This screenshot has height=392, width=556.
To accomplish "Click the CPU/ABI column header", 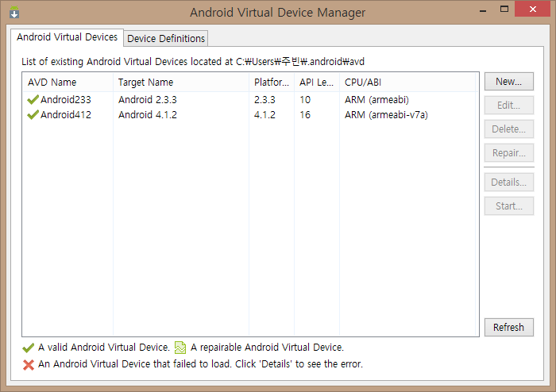I will pos(407,83).
